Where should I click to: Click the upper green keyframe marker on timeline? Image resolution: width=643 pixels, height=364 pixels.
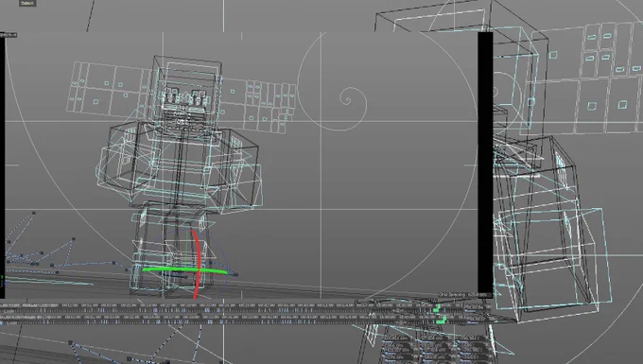437,308
